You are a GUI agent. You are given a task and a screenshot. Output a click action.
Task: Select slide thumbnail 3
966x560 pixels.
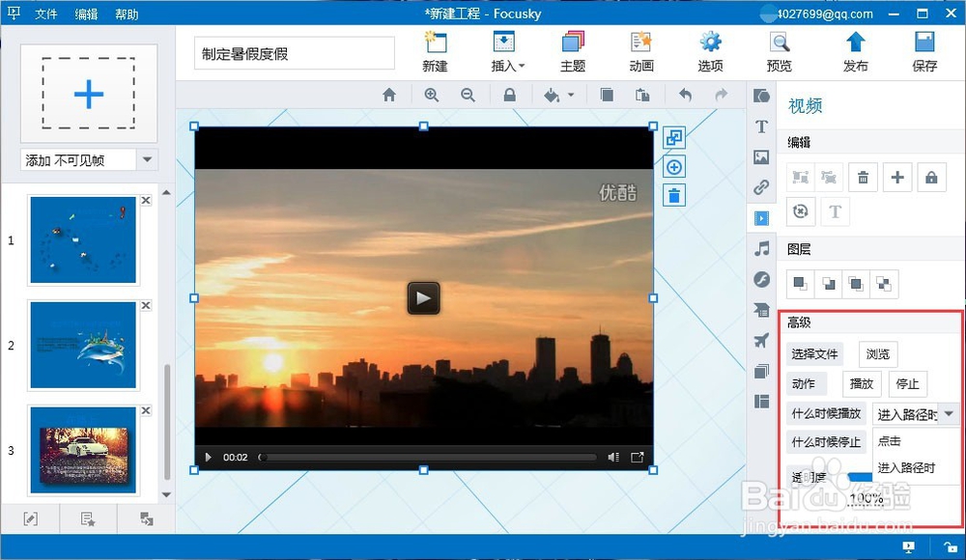83,450
